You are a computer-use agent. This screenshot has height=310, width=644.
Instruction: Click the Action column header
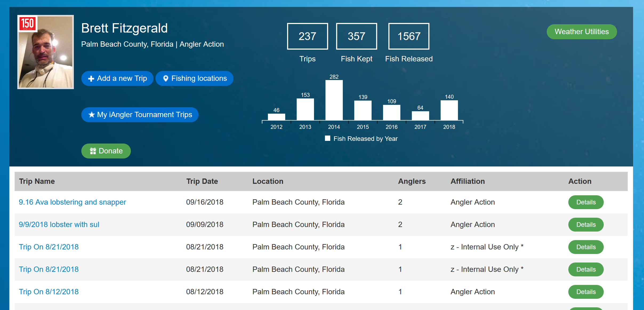point(580,181)
